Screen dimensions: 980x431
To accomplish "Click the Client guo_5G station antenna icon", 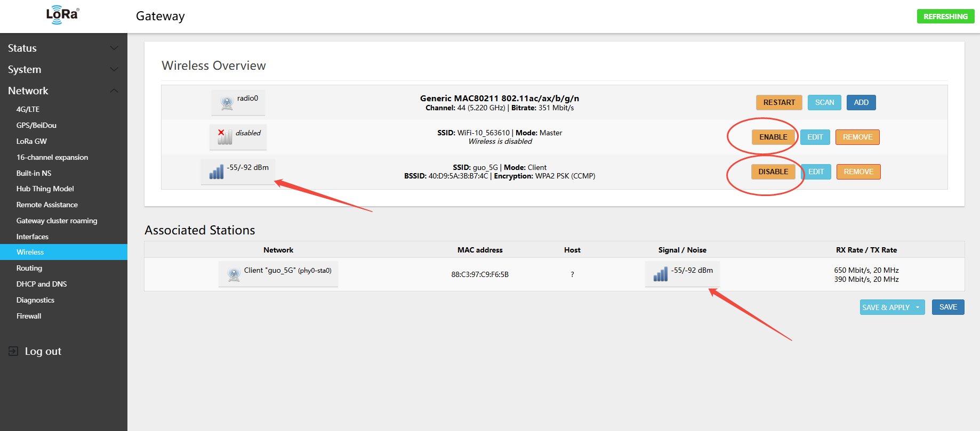I will pos(234,275).
